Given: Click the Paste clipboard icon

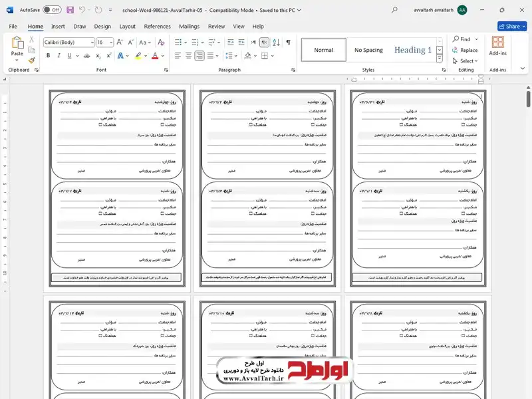Looking at the screenshot, I should [x=17, y=43].
